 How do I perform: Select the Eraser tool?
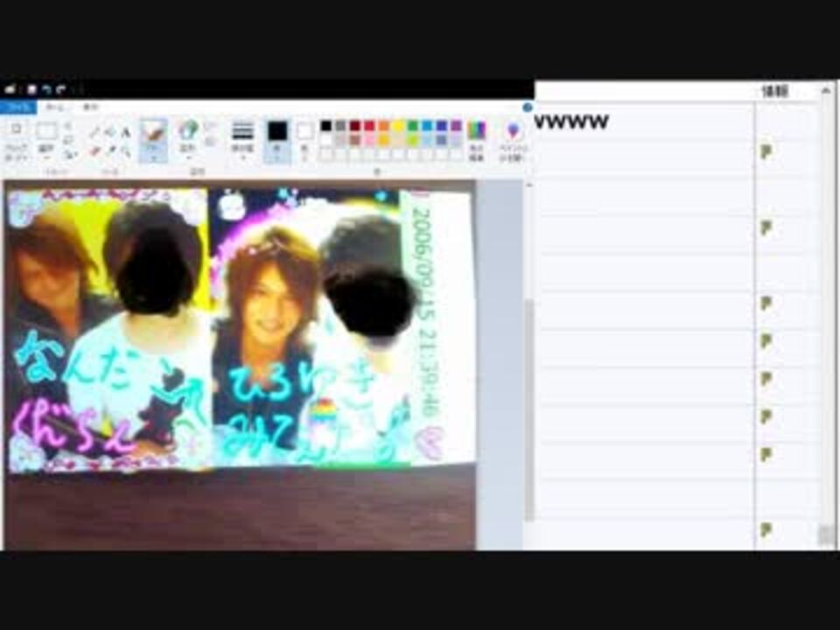click(94, 151)
